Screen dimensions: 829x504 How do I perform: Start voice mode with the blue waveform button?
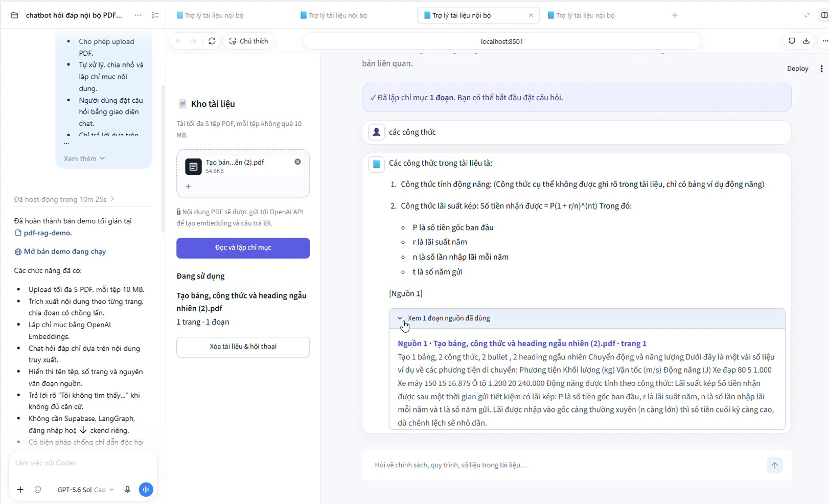point(146,490)
